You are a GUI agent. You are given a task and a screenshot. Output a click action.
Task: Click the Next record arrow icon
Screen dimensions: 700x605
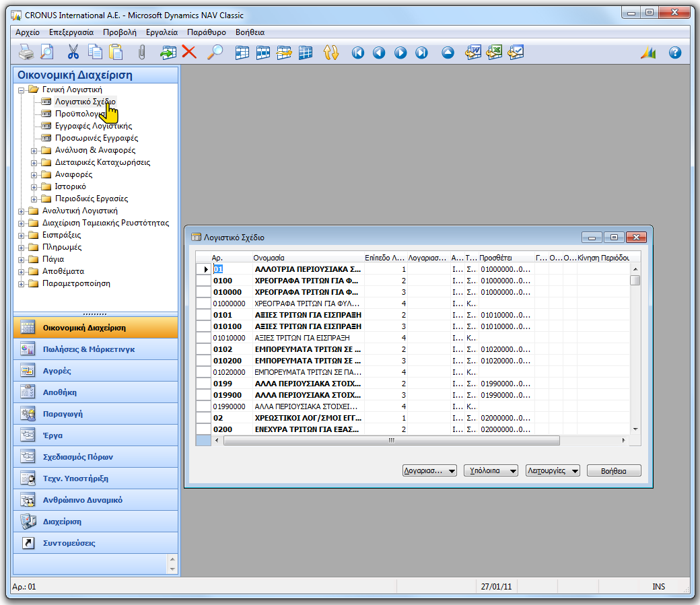click(x=400, y=52)
